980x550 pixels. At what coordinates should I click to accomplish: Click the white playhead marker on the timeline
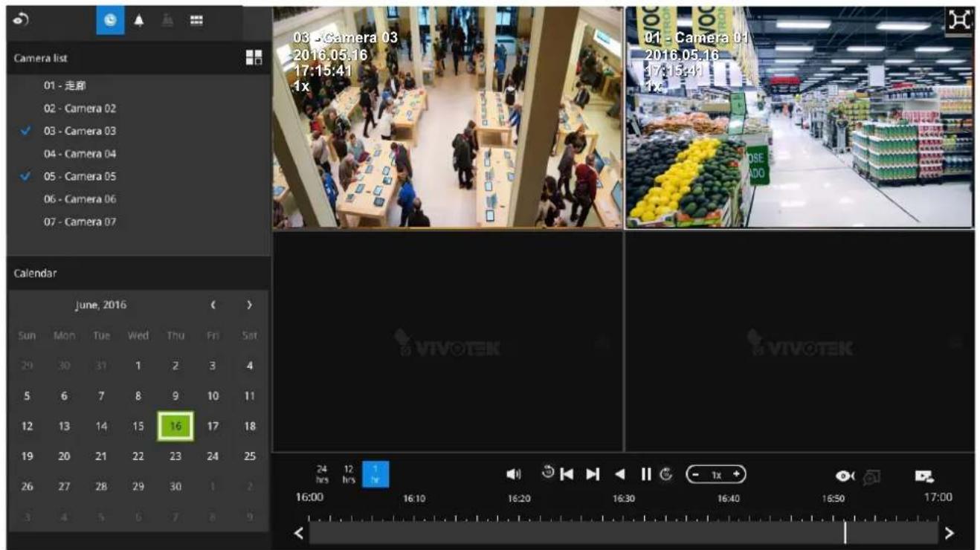click(844, 533)
